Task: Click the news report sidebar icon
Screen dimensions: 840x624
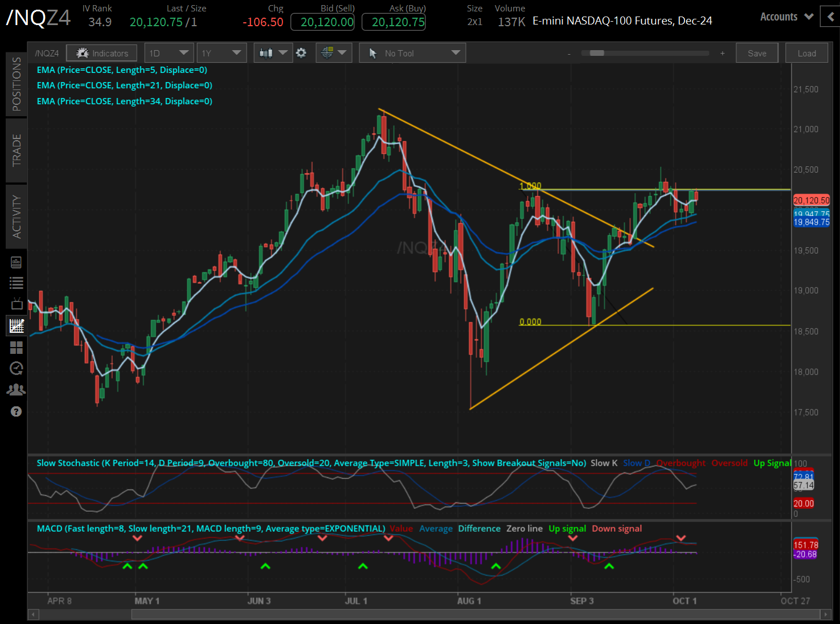Action: pyautogui.click(x=17, y=262)
